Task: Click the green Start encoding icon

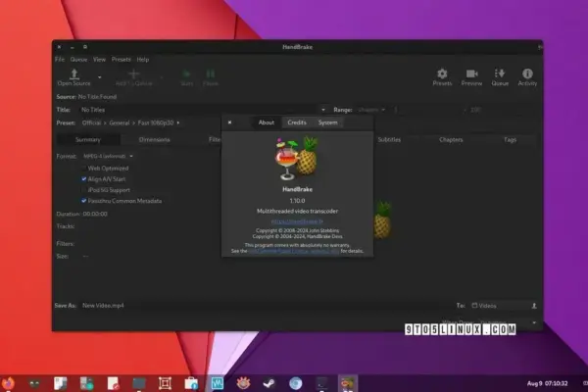Action: coord(186,73)
